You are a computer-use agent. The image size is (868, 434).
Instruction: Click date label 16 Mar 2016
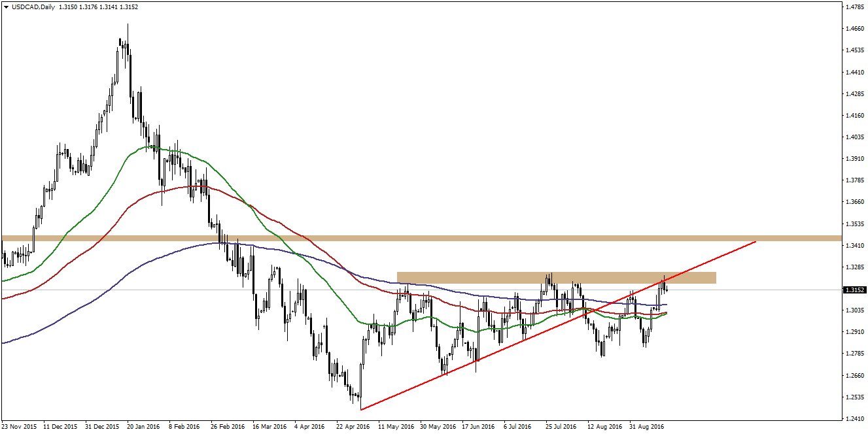tap(269, 427)
